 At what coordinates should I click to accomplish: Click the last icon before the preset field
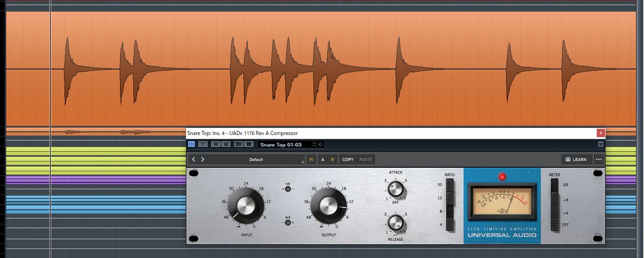tap(249, 144)
